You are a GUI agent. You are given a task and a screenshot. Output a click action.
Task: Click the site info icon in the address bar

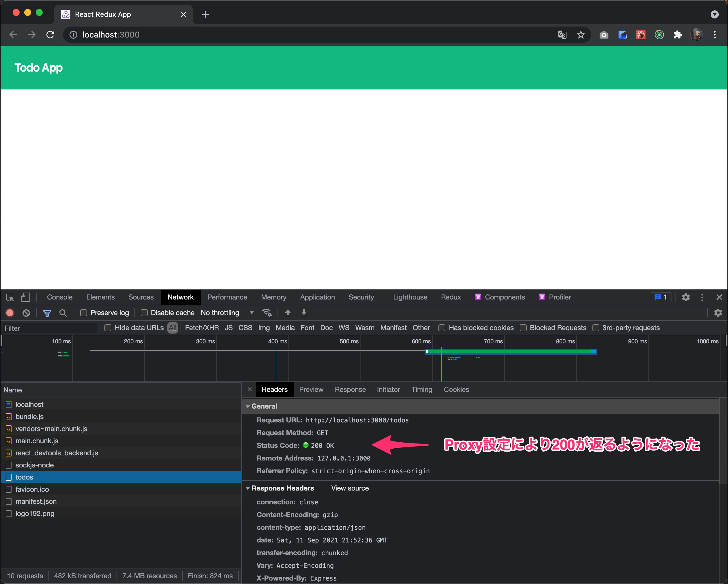point(73,35)
